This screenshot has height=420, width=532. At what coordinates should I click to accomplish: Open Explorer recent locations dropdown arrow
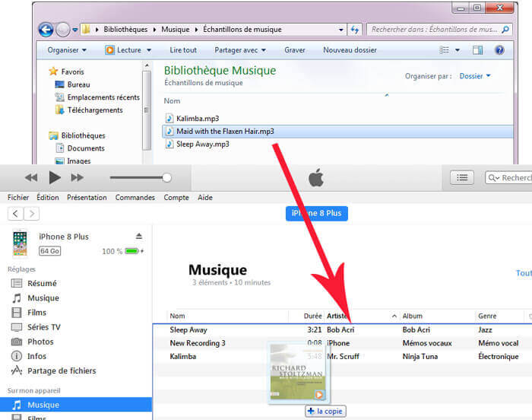coord(75,30)
